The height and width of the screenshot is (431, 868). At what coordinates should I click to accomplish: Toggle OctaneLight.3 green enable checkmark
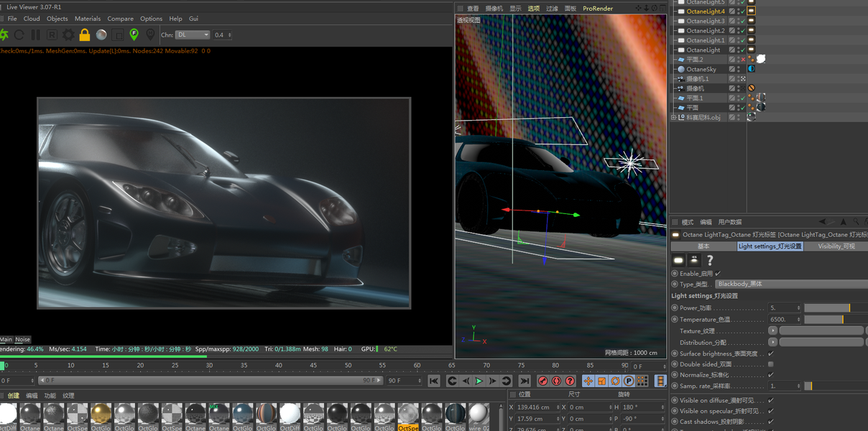743,21
